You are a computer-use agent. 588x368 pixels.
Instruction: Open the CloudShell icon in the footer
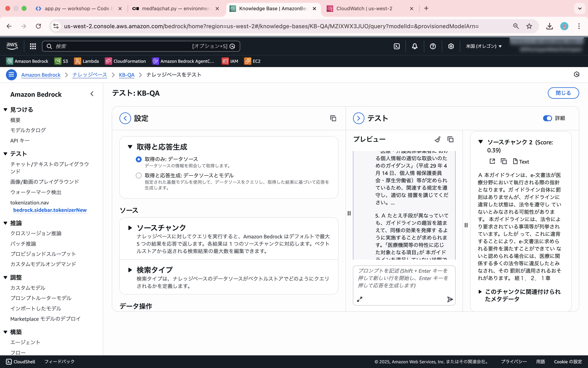pos(9,362)
